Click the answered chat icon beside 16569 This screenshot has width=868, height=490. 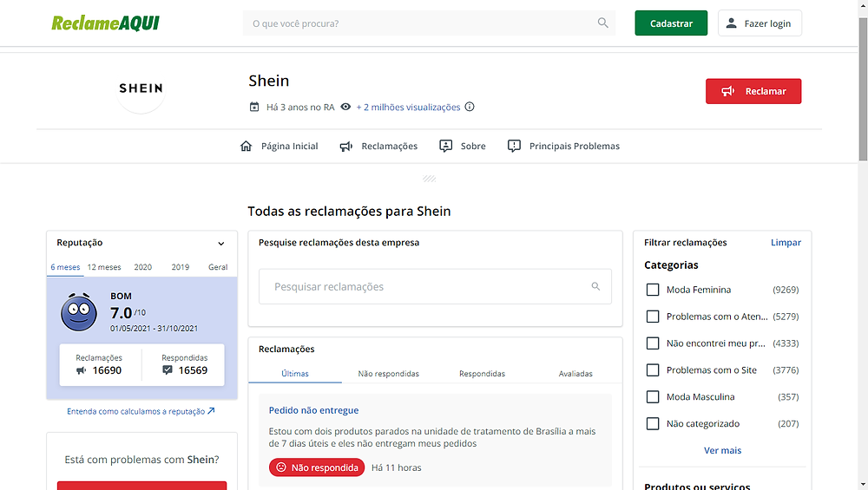point(168,370)
